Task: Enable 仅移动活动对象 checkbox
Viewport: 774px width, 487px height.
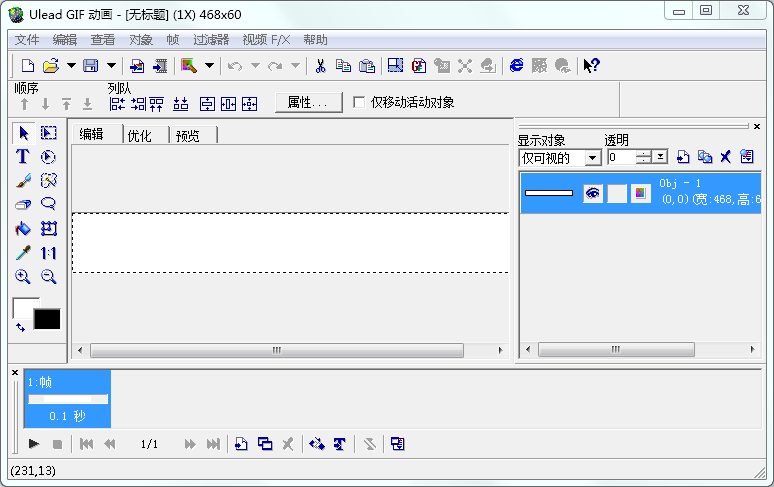Action: (x=360, y=102)
